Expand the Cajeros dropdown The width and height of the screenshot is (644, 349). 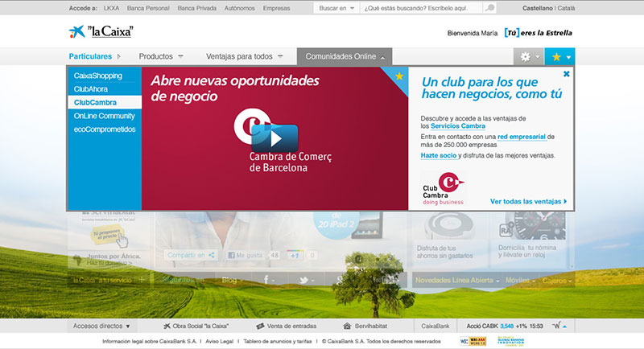click(x=557, y=281)
